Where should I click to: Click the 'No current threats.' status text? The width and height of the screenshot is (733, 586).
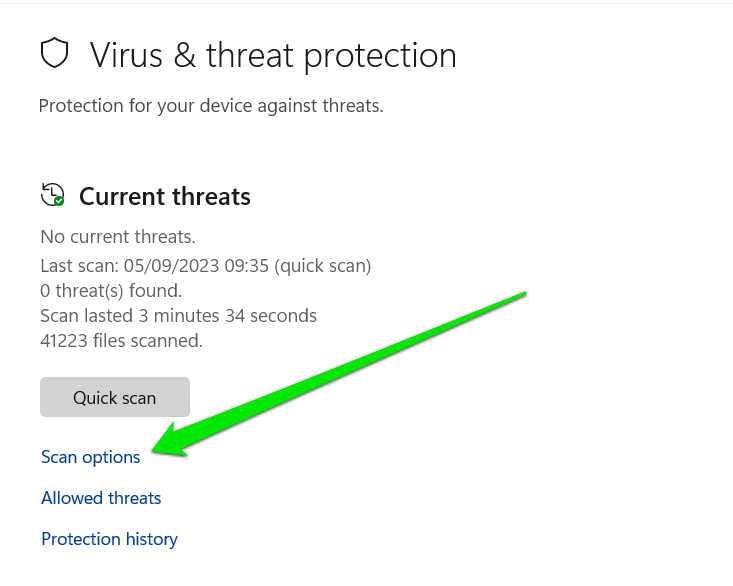pyautogui.click(x=118, y=237)
